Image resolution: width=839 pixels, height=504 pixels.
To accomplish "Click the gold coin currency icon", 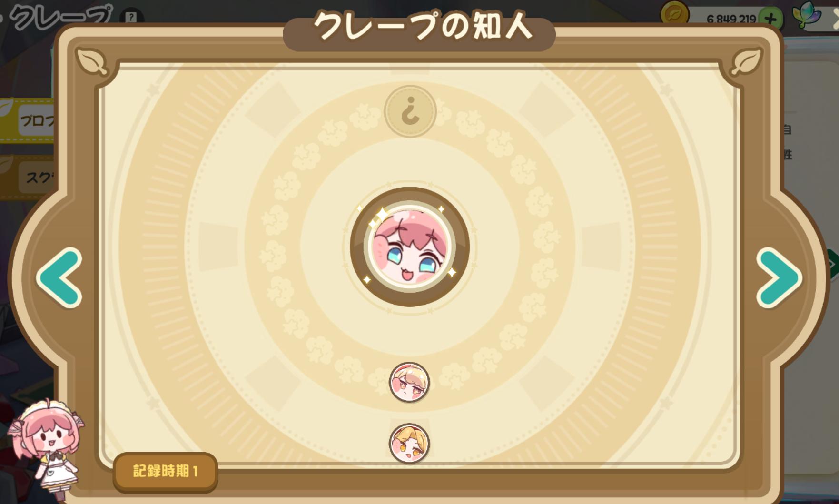I will coord(675,13).
